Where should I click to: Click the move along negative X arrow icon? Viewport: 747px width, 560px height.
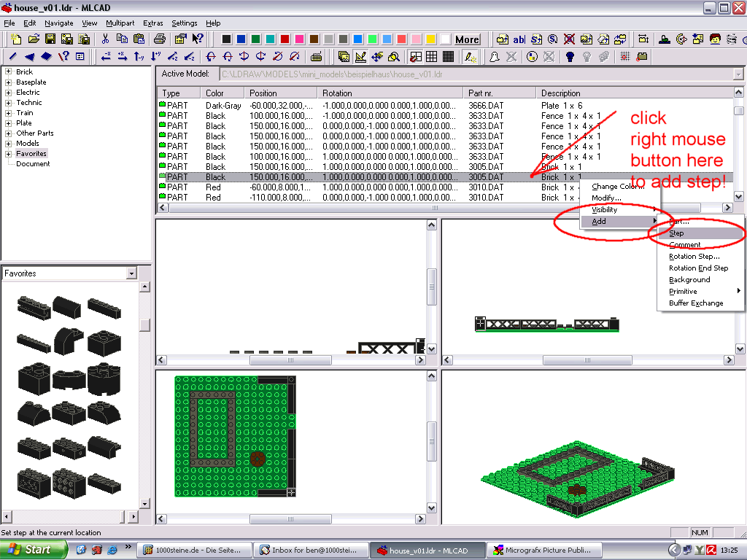pos(106,57)
